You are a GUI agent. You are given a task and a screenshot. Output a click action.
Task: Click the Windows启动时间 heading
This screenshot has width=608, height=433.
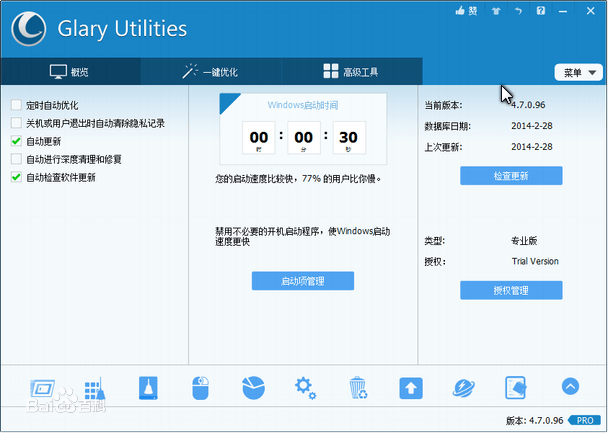click(x=303, y=105)
